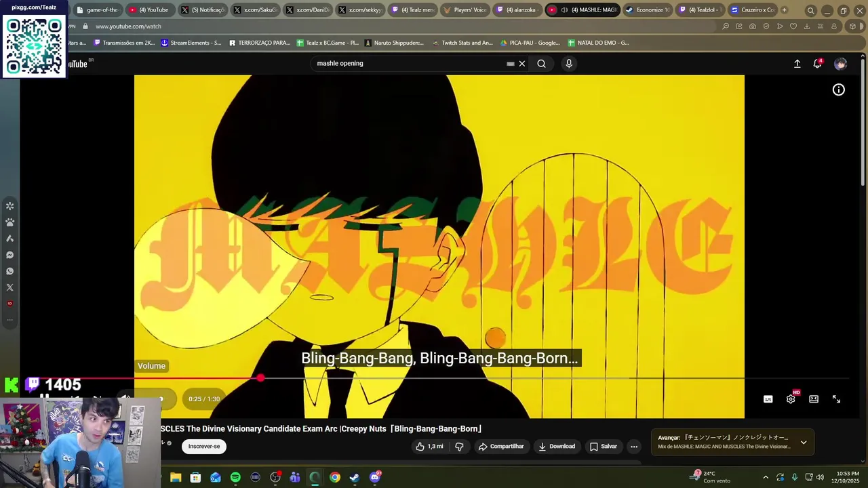Image resolution: width=868 pixels, height=488 pixels.
Task: Open 'NATAL DO EMO' bookmark
Action: (x=598, y=43)
